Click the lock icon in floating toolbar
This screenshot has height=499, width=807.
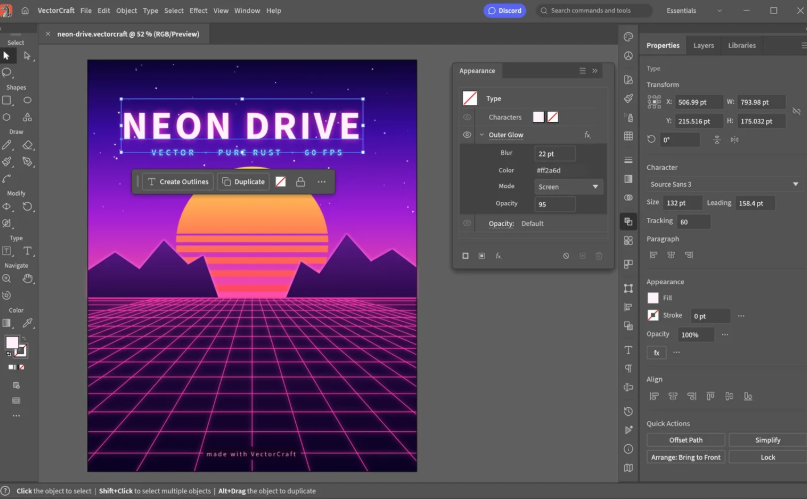pos(301,182)
